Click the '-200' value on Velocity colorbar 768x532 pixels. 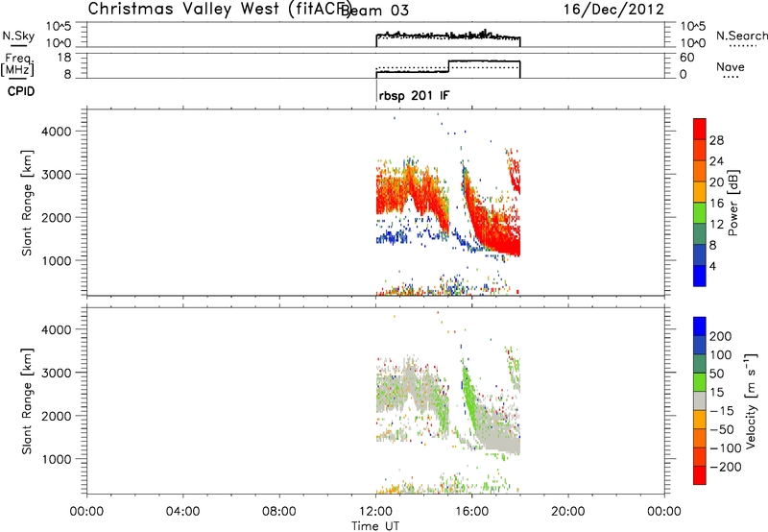726,467
